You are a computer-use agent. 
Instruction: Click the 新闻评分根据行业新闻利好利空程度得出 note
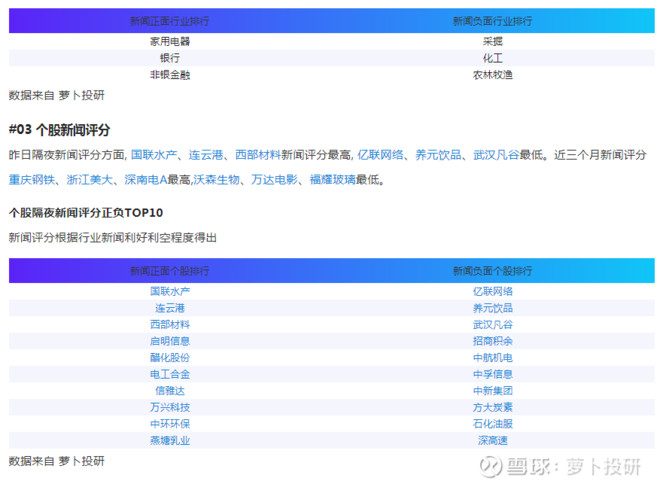pyautogui.click(x=113, y=238)
